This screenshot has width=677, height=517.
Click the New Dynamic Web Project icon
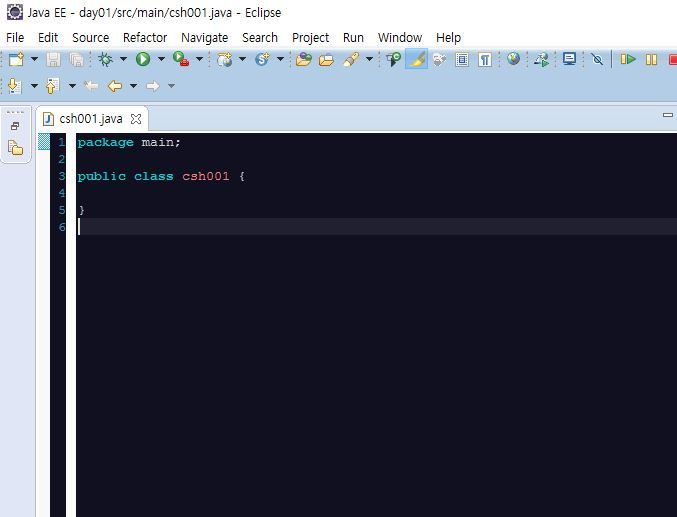click(x=225, y=59)
